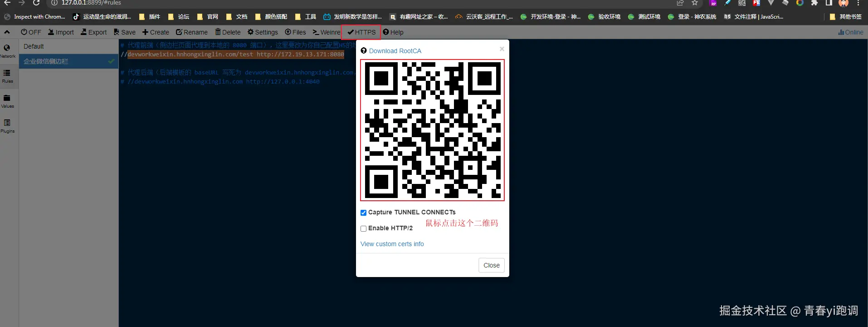Open the QR code extension icon
The image size is (868, 327).
click(742, 3)
